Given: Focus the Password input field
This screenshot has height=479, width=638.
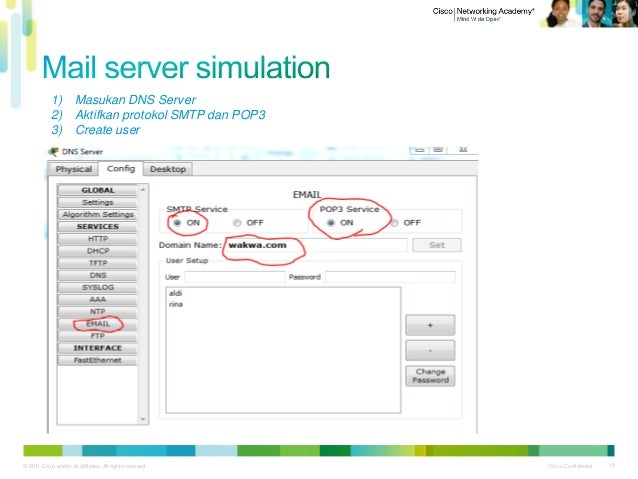Looking at the screenshot, I should 390,277.
